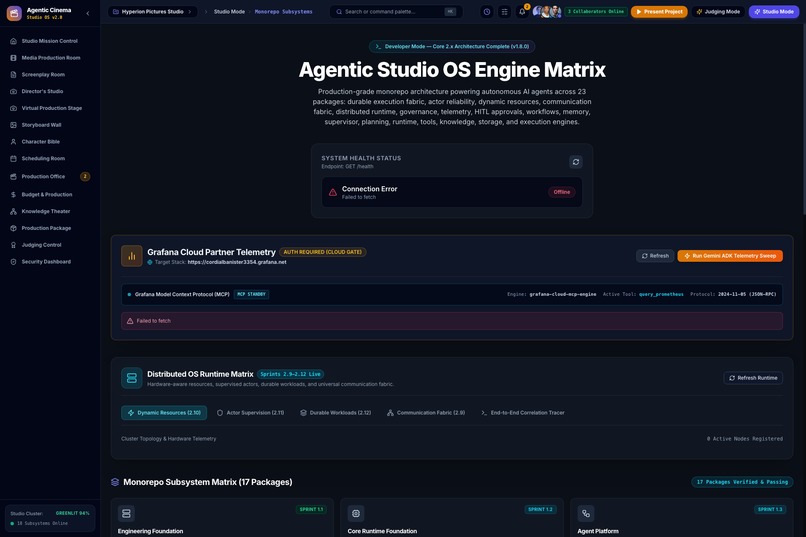This screenshot has width=806, height=537.
Task: Click the Production Package box icon
Action: (13, 228)
